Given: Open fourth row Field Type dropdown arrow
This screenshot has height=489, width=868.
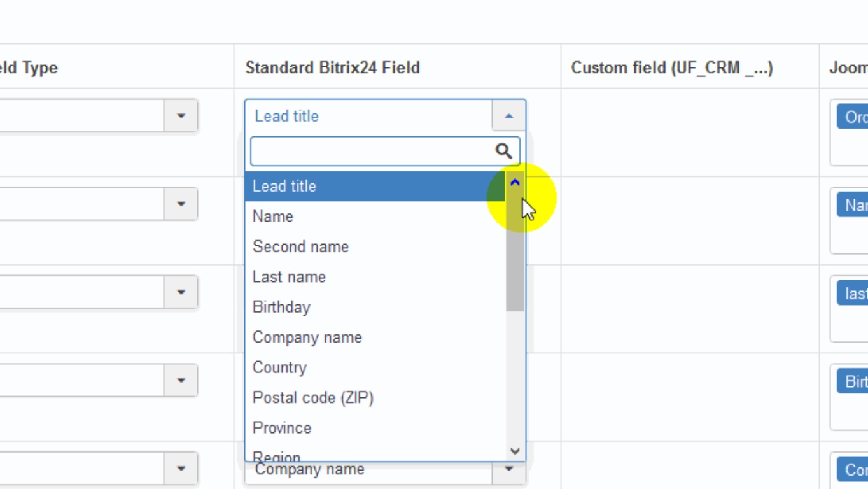Looking at the screenshot, I should click(x=181, y=380).
